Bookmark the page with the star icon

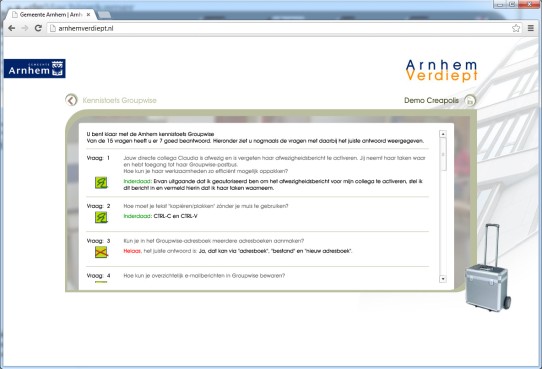516,28
